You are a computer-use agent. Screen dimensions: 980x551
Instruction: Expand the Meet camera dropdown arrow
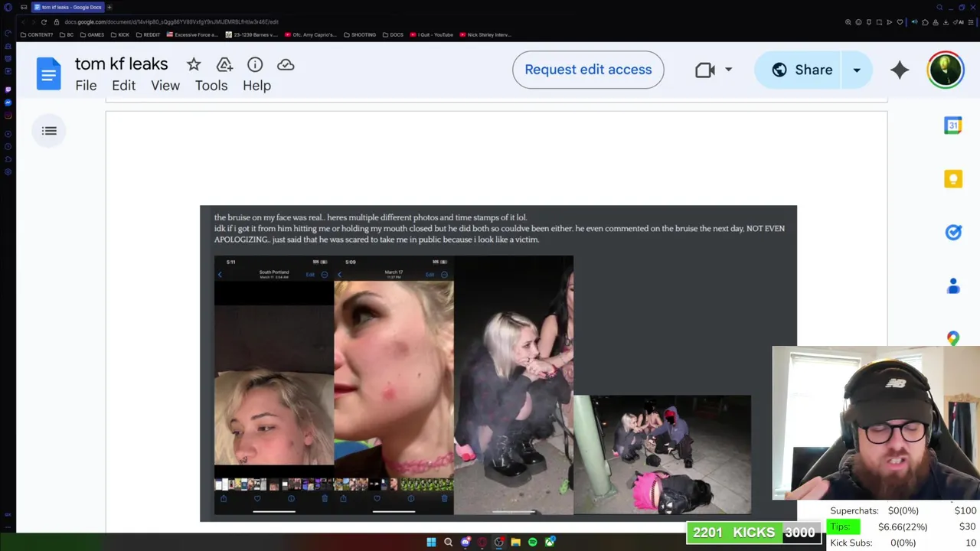point(728,70)
